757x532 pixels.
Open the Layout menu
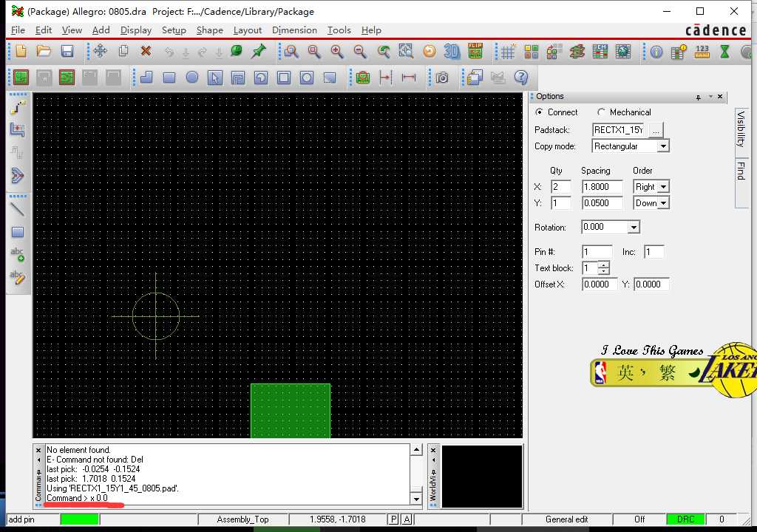click(247, 30)
